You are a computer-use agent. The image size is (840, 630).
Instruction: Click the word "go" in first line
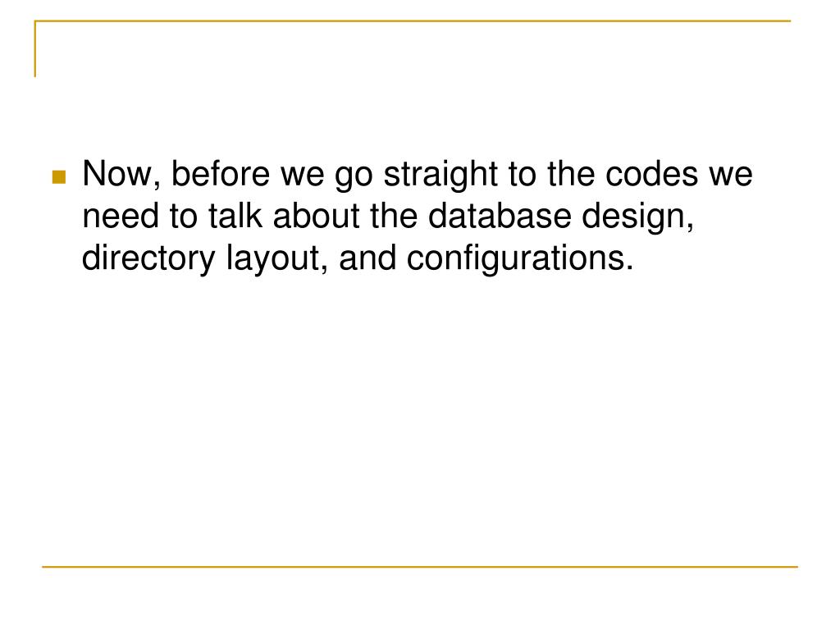[x=354, y=177]
